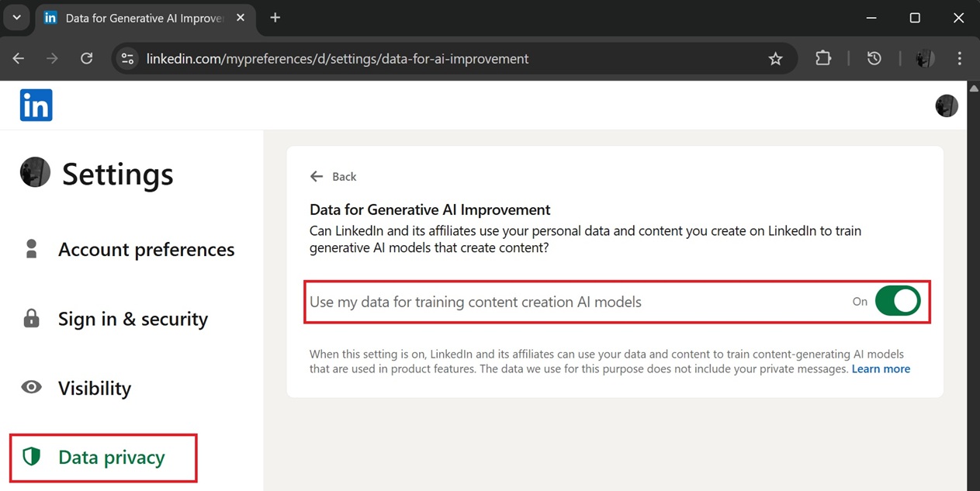Click the site information icon in address bar
This screenshot has height=491, width=980.
point(128,59)
